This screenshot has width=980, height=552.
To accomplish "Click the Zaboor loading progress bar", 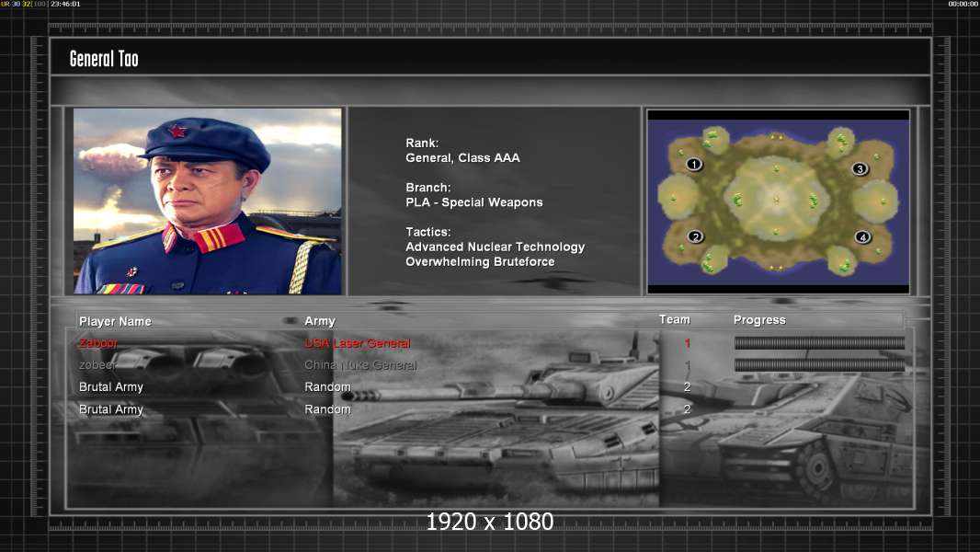I will [819, 342].
